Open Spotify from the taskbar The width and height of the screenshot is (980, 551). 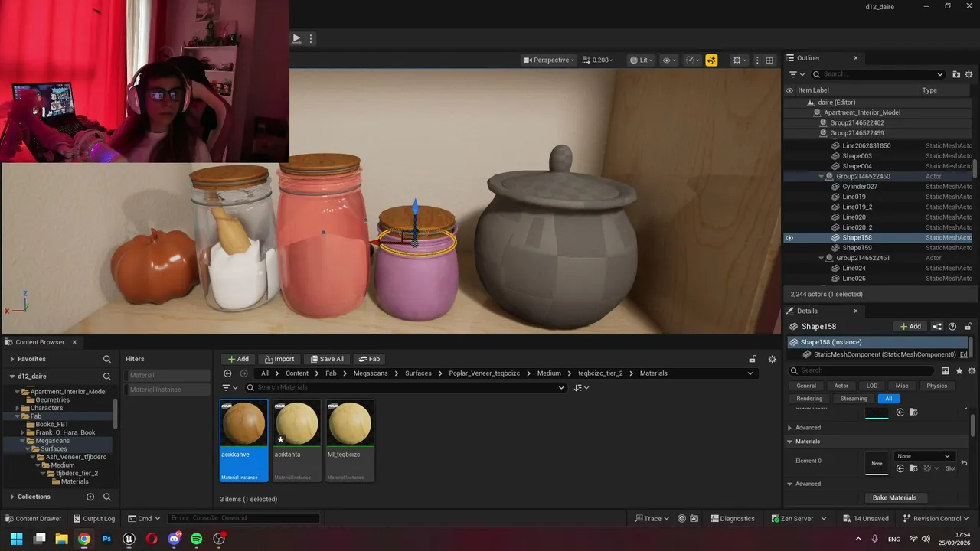196,539
